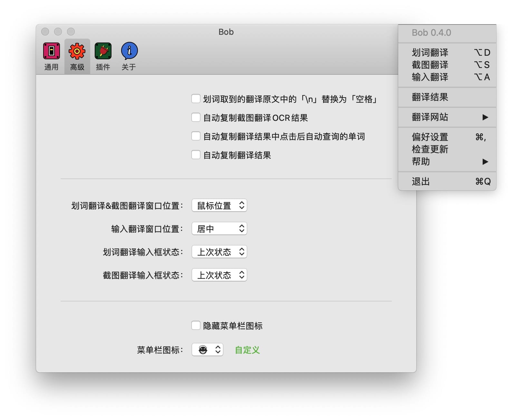Enable replacing \n with space checkbox
This screenshot has height=420, width=511.
196,99
